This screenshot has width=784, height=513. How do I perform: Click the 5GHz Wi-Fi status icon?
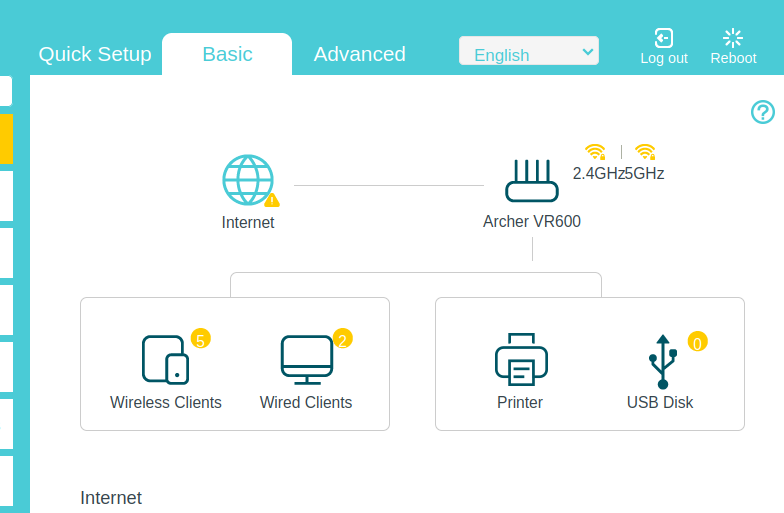point(645,152)
